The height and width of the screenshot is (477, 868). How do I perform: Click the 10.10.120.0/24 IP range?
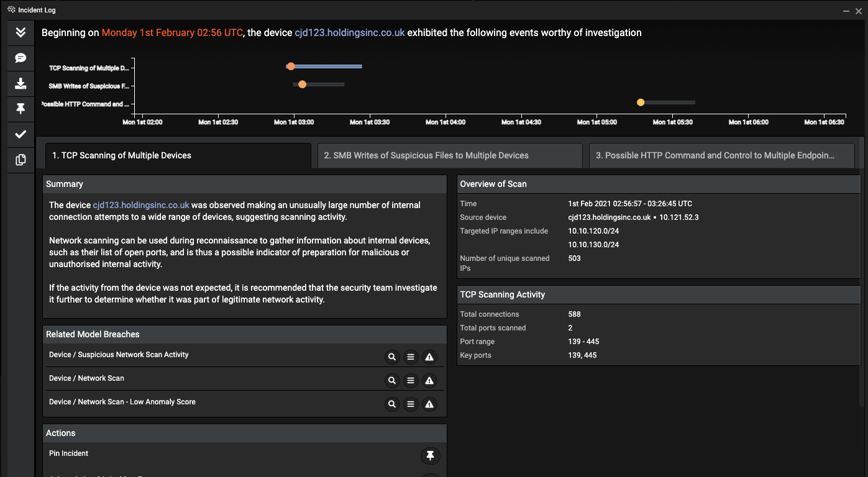(x=593, y=231)
